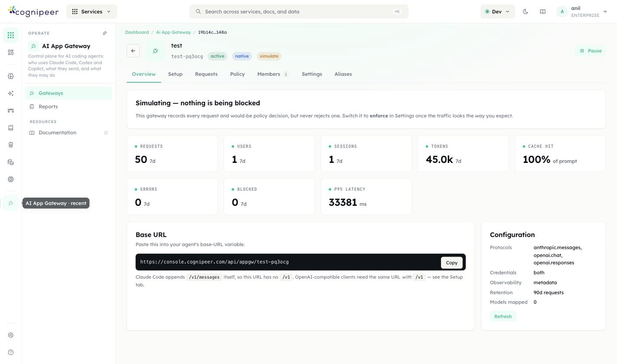Select the brain icon in left rail
The height and width of the screenshot is (364, 617).
(x=11, y=76)
